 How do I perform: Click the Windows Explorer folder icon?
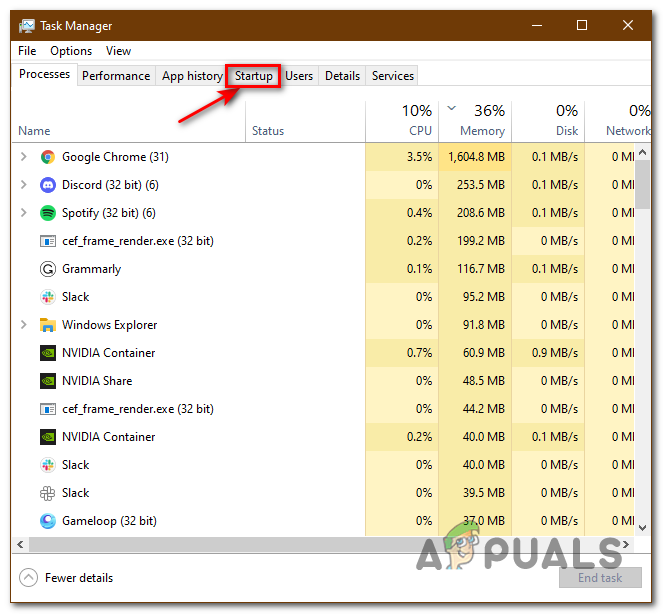48,325
